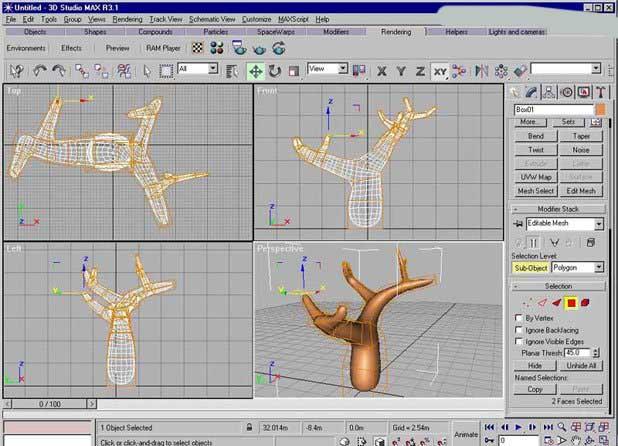Click the Arc Rotate viewport control

tap(590, 440)
